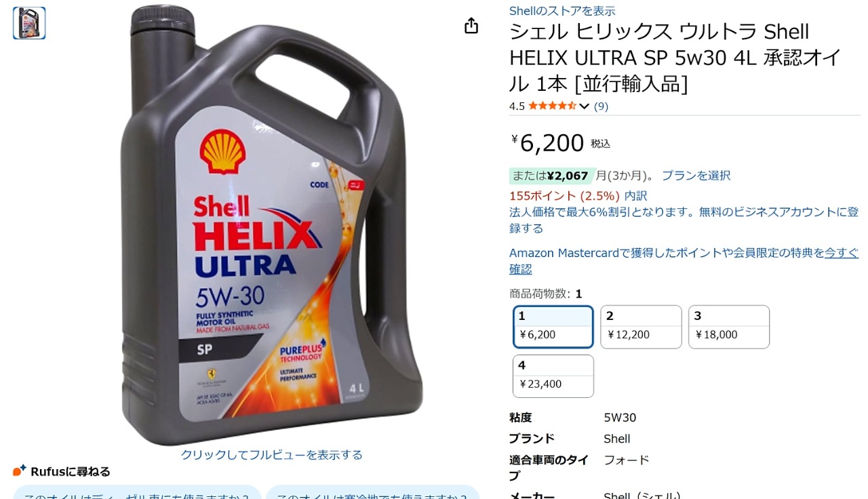The width and height of the screenshot is (868, 499).
Task: Click the share icon above the image
Action: (x=471, y=26)
